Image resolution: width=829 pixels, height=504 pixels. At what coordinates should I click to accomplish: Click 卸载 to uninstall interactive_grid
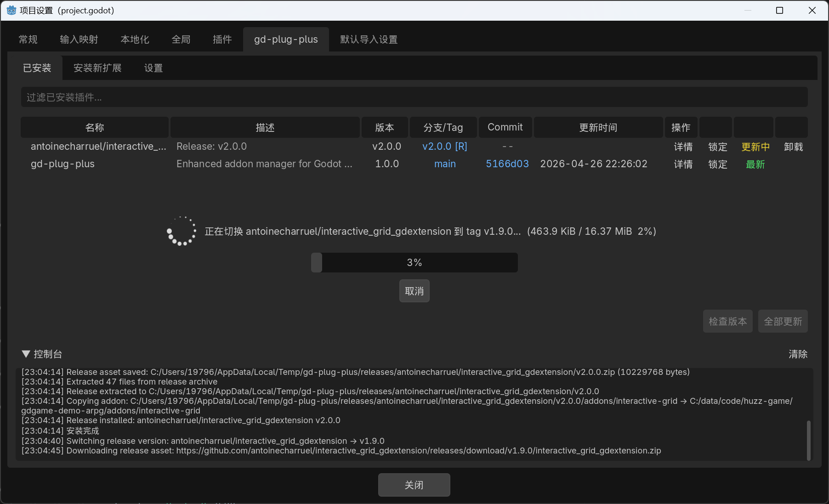(x=794, y=147)
